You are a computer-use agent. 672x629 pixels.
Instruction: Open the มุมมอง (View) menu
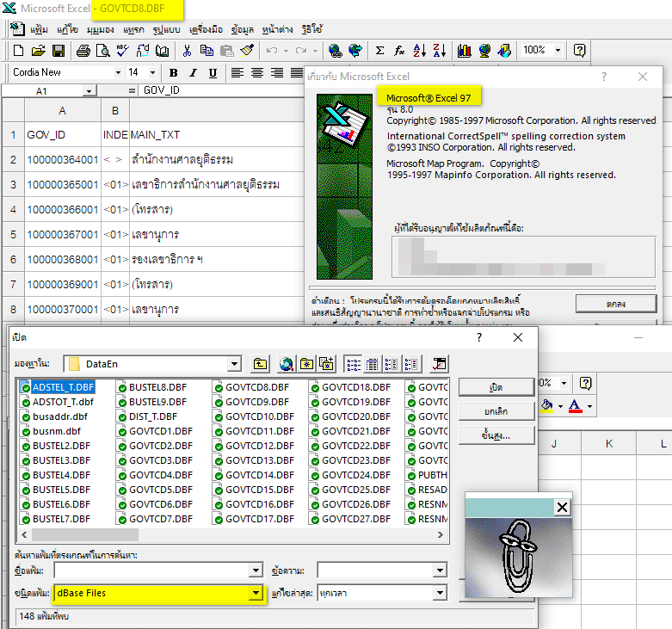101,29
